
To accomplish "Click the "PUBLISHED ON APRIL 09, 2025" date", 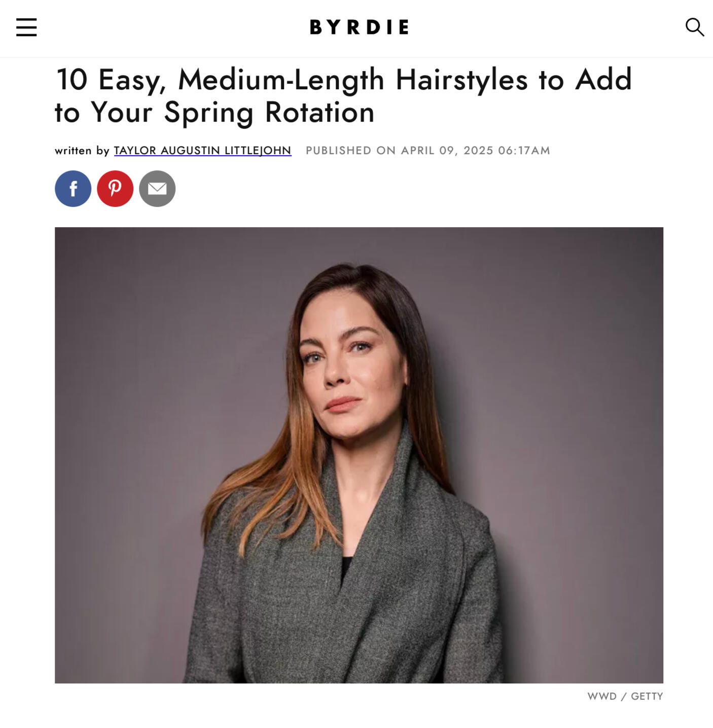I will [400, 151].
